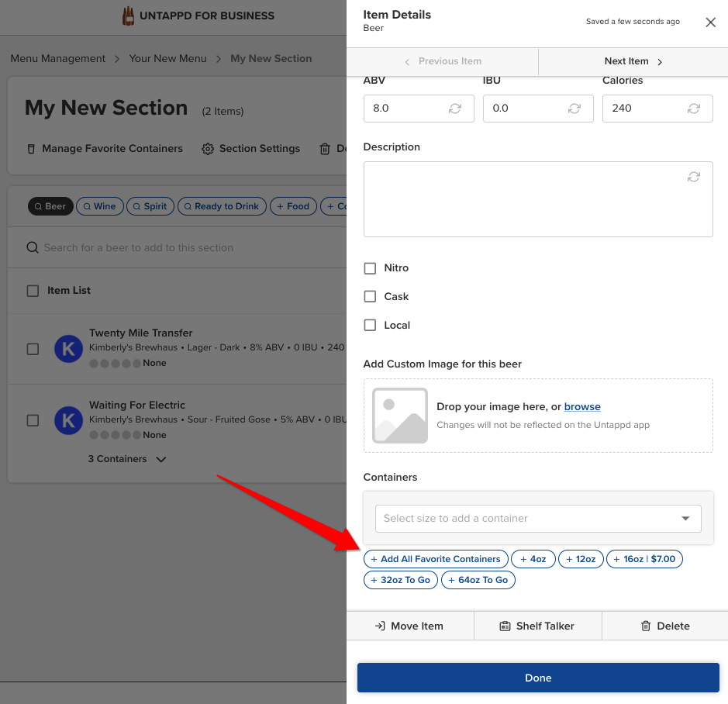Toggle the Item List select-all checkbox
728x704 pixels.
coord(33,291)
